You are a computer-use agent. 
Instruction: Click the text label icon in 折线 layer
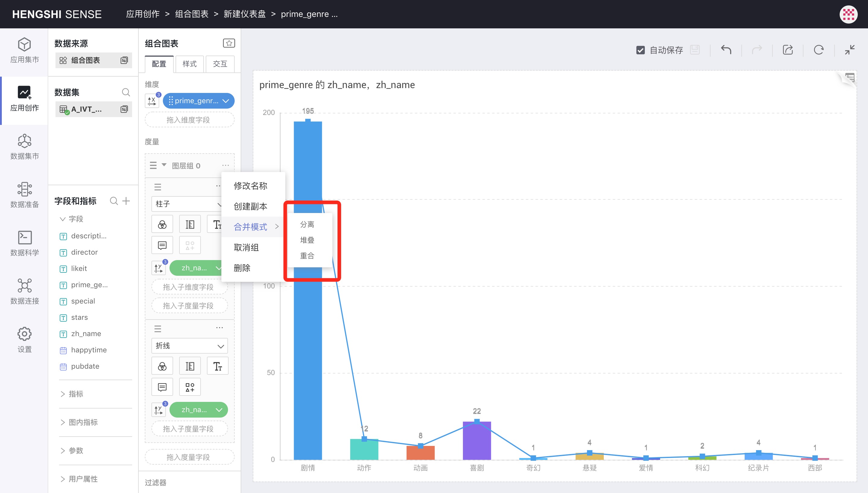tap(217, 366)
